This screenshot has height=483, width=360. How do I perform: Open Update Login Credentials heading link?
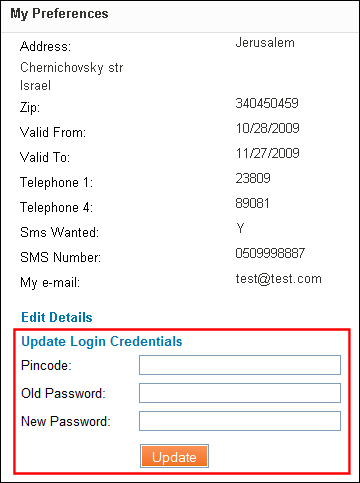point(102,342)
